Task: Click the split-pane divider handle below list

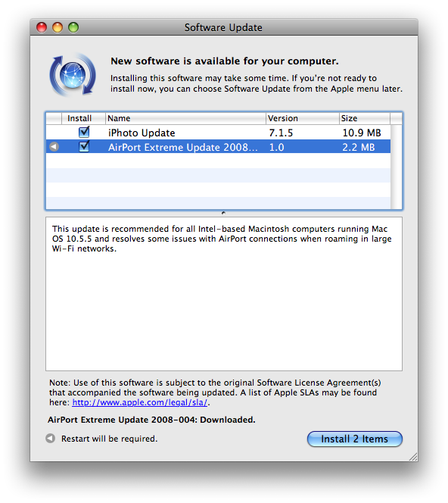Action: pyautogui.click(x=224, y=213)
